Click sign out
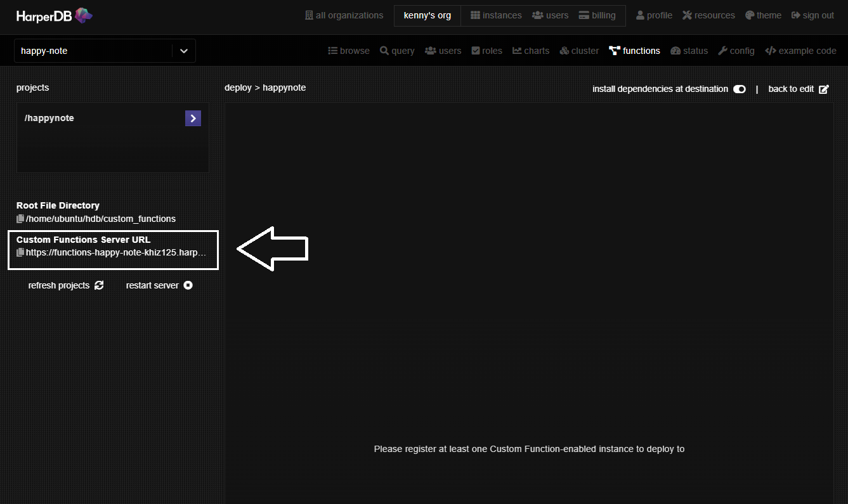Screen dimensions: 848x504 click(x=813, y=15)
